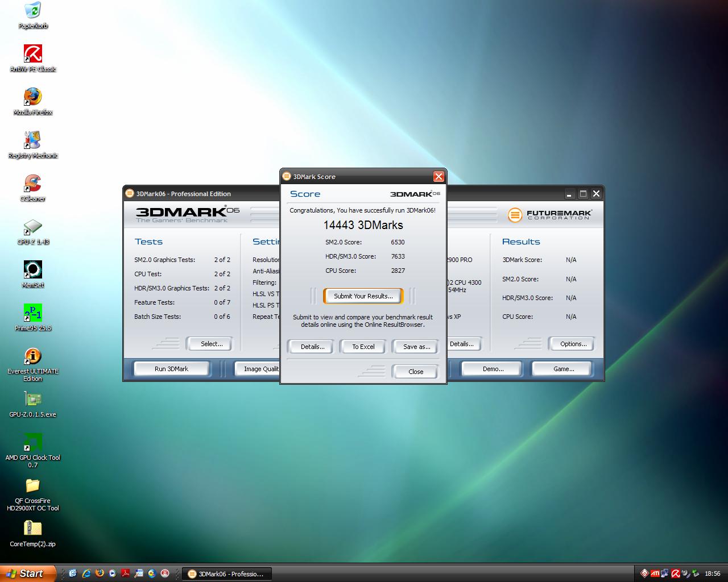
Task: Click Submit Your Results button
Action: click(x=363, y=296)
